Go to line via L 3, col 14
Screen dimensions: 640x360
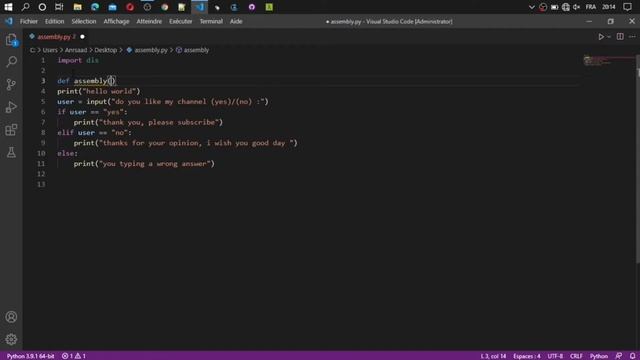tap(493, 356)
